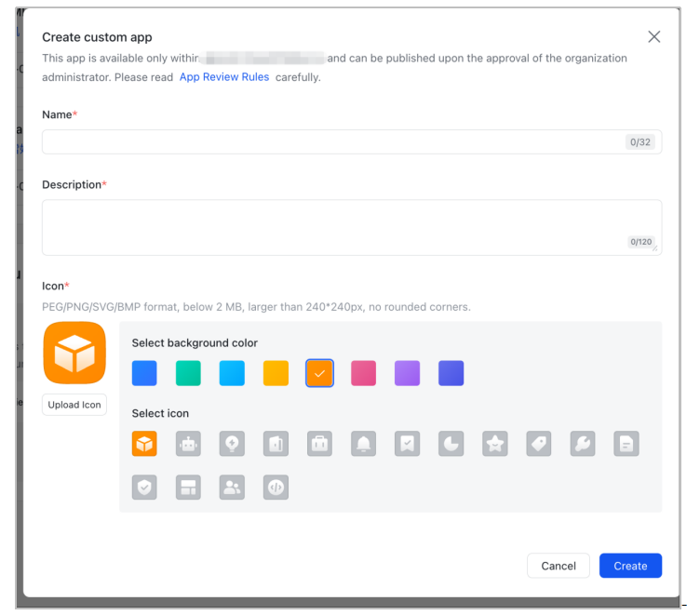Image resolution: width=700 pixels, height=615 pixels.
Task: Choose the lightbulb icon
Action: 232,444
